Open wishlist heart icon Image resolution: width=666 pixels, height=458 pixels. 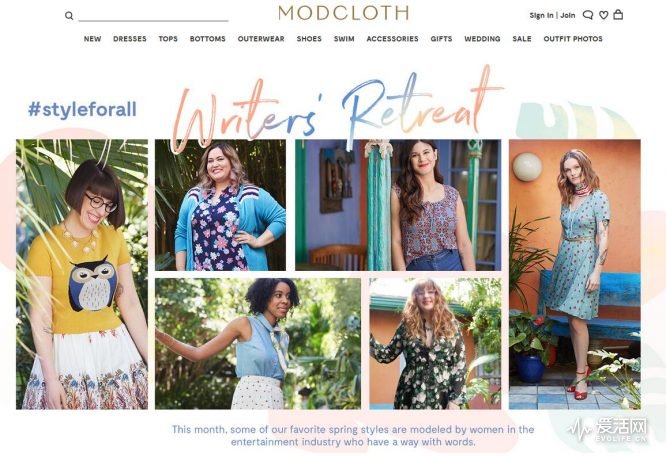604,15
